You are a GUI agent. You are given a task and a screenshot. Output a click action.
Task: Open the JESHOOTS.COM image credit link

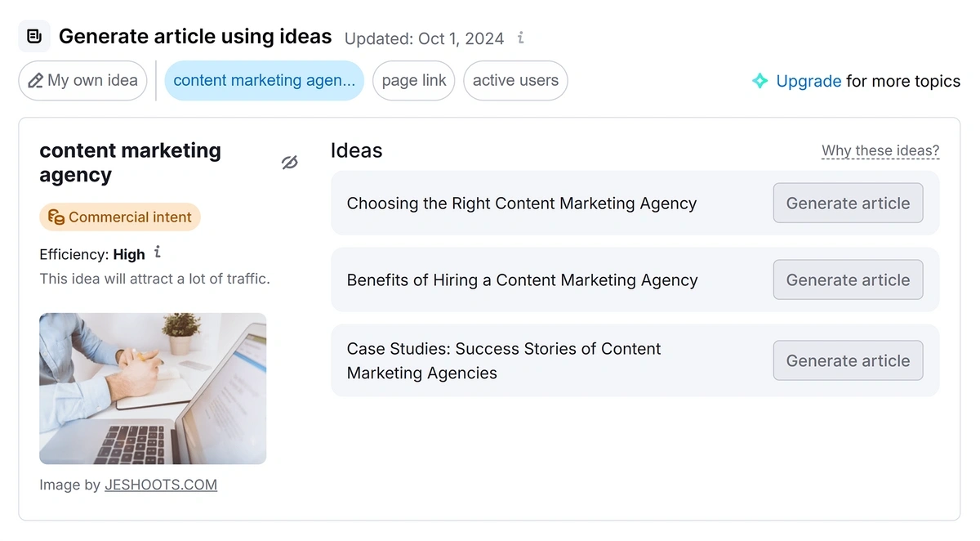[161, 485]
